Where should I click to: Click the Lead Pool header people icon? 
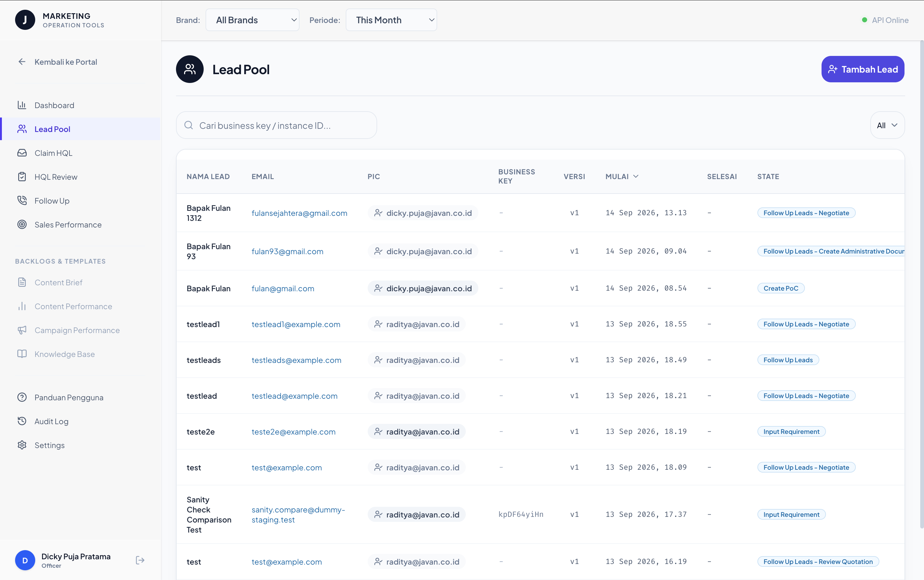click(190, 69)
